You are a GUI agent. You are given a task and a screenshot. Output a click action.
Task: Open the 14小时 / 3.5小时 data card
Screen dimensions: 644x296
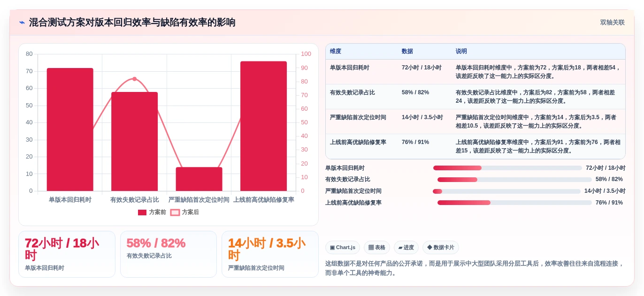tap(270, 254)
